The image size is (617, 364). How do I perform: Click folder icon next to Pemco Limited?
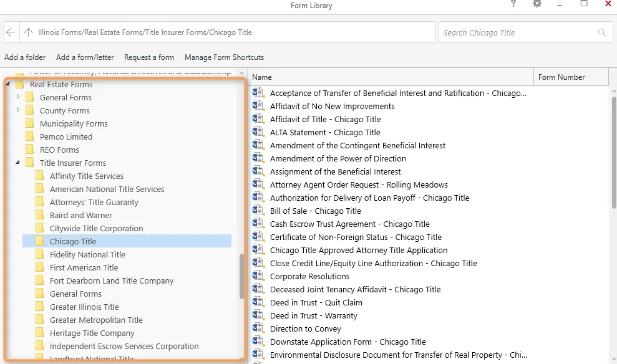29,136
